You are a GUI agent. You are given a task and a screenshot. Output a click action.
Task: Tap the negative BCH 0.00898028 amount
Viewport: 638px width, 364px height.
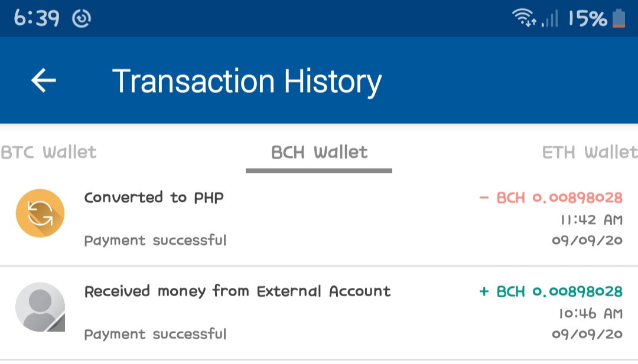pos(551,198)
